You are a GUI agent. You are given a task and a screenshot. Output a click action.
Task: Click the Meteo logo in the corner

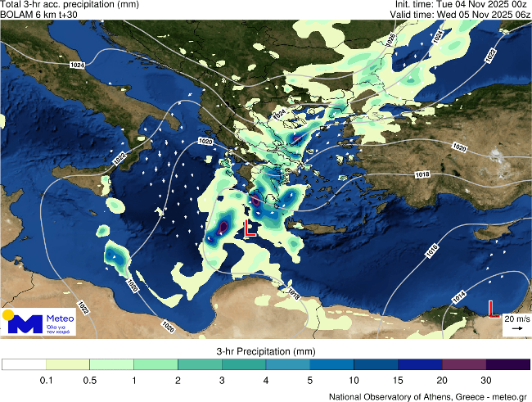point(39,323)
